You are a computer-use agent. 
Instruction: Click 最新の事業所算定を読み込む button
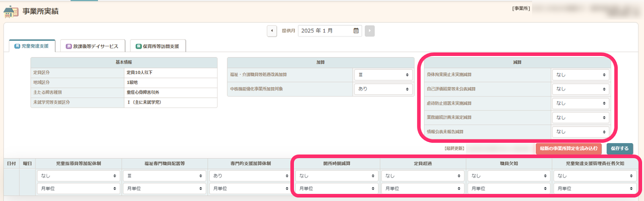tap(568, 148)
